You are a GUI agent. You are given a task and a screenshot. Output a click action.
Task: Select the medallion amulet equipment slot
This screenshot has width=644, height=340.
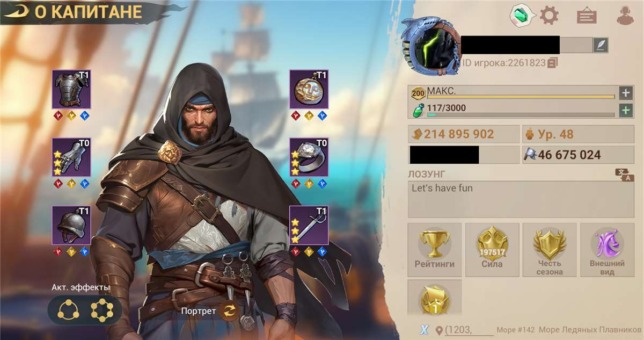click(x=309, y=89)
